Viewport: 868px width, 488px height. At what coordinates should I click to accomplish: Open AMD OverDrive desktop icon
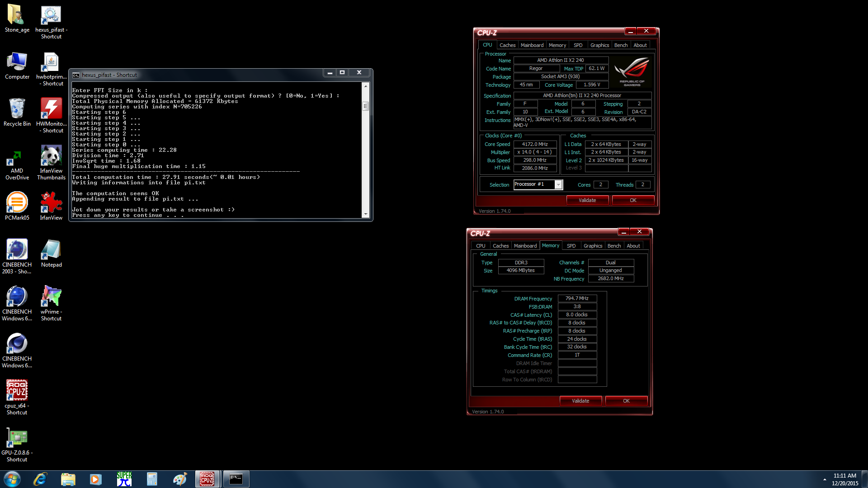point(17,163)
